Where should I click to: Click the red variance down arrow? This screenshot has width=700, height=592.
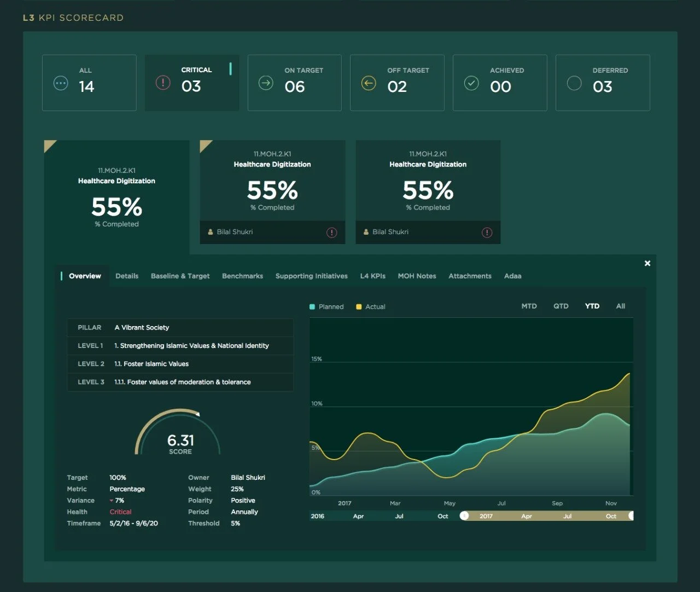112,501
